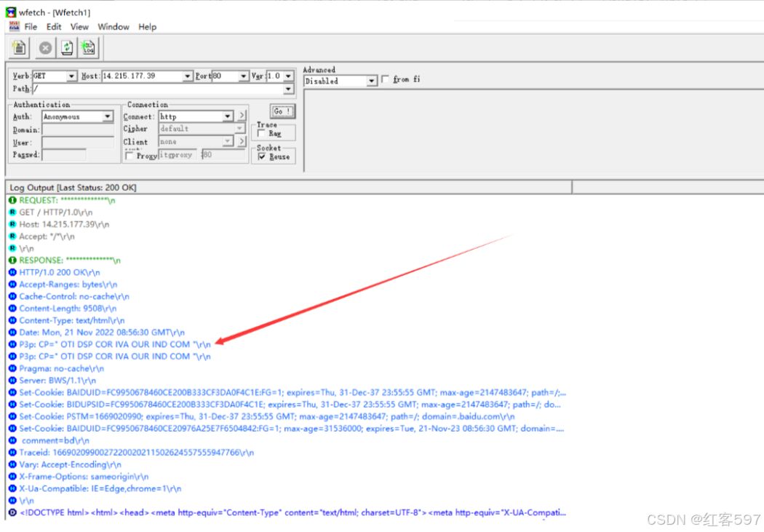Click the Reload request toolbar icon

click(x=67, y=48)
